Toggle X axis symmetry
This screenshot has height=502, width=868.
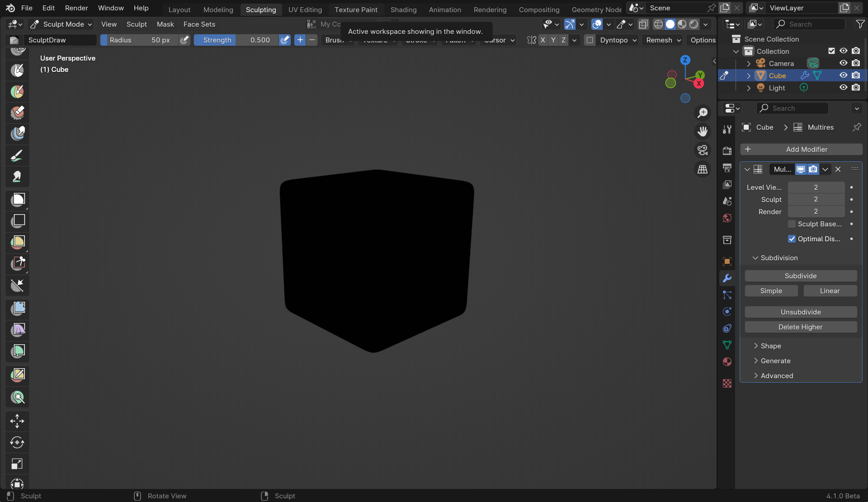(542, 40)
